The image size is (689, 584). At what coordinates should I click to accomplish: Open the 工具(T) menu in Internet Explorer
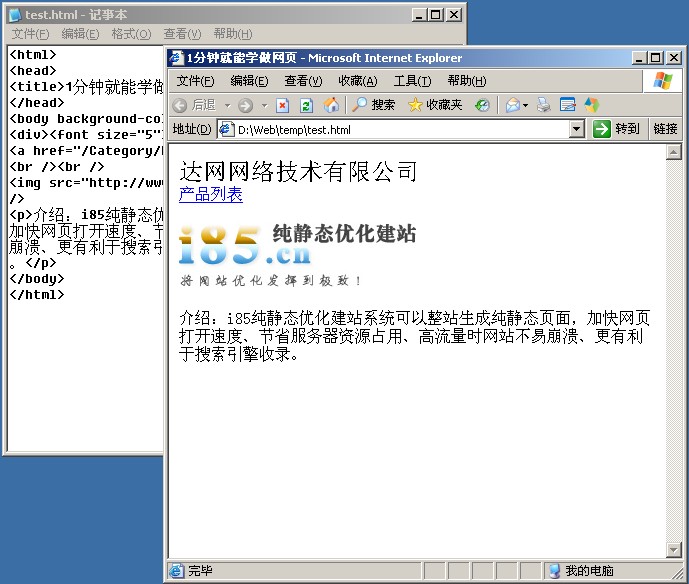click(412, 81)
